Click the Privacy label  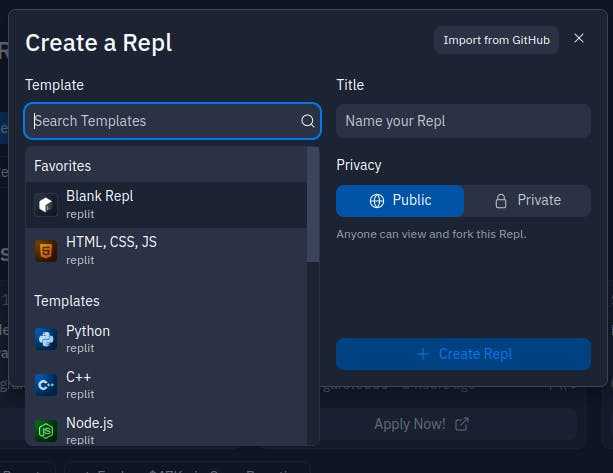[358, 165]
